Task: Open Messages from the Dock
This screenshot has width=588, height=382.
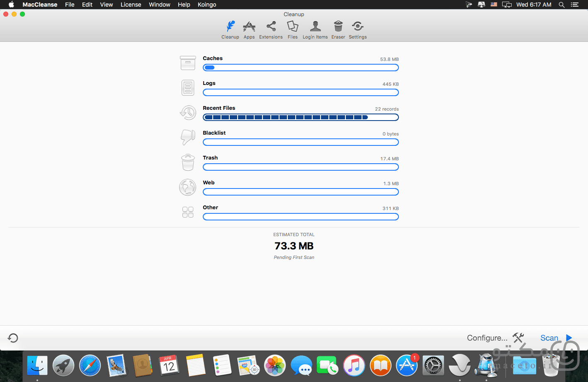Action: [x=301, y=366]
